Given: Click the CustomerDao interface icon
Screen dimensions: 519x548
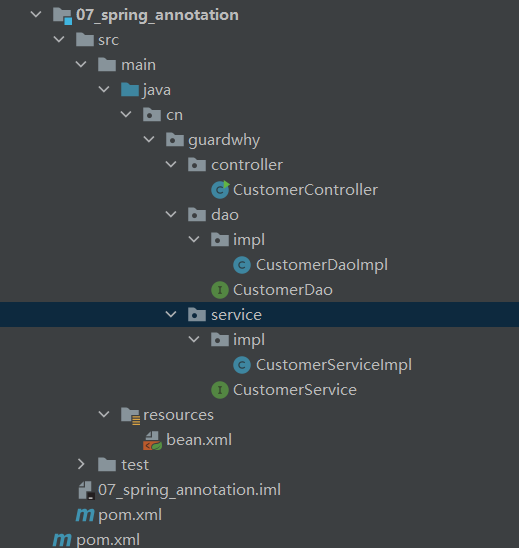Looking at the screenshot, I should pyautogui.click(x=220, y=290).
